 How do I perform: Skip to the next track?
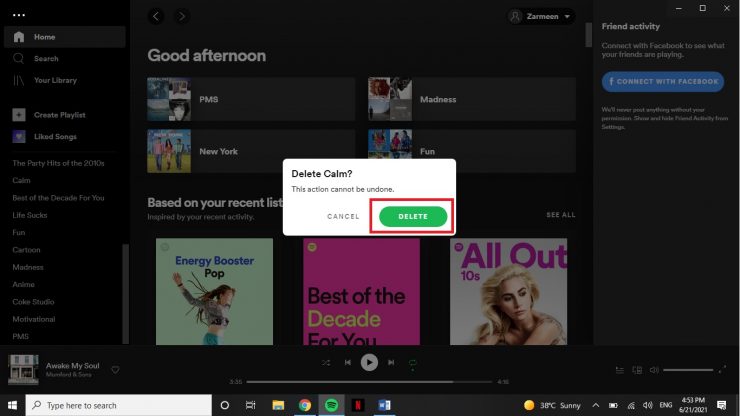391,363
